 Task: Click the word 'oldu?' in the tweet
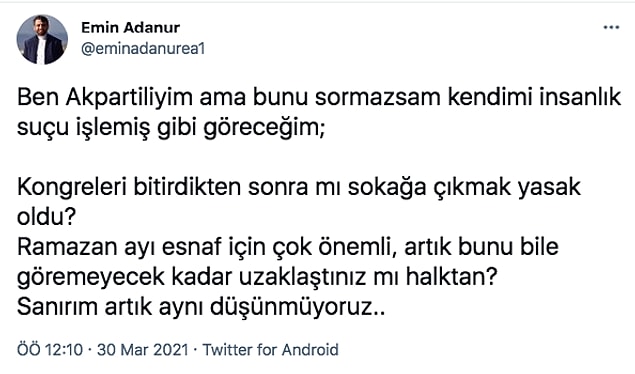click(47, 217)
